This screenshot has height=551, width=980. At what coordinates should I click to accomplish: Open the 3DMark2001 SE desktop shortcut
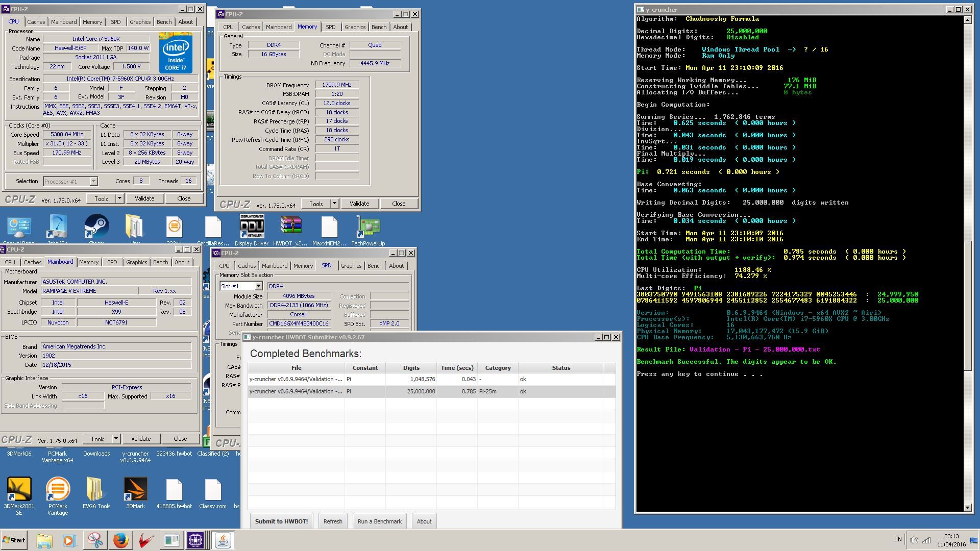pos(19,496)
